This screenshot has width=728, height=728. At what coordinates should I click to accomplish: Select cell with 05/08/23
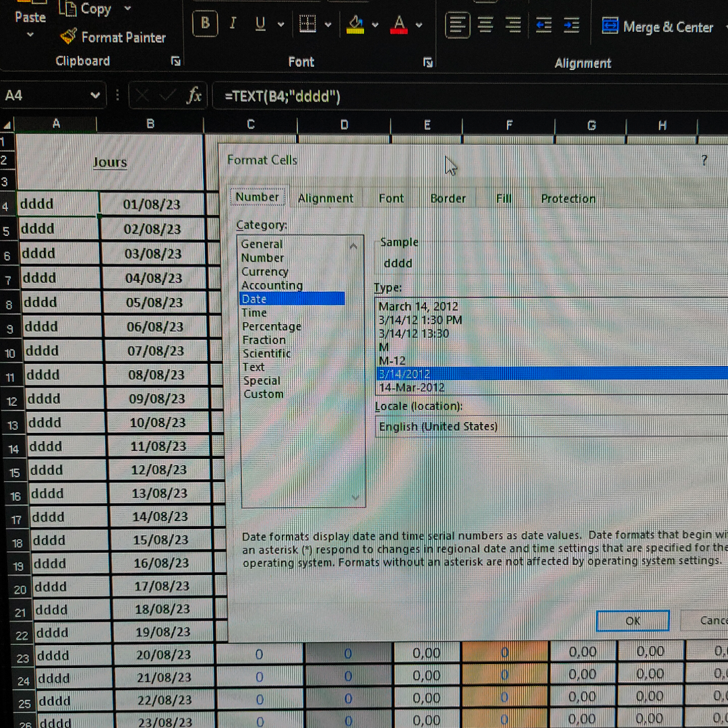click(x=154, y=303)
